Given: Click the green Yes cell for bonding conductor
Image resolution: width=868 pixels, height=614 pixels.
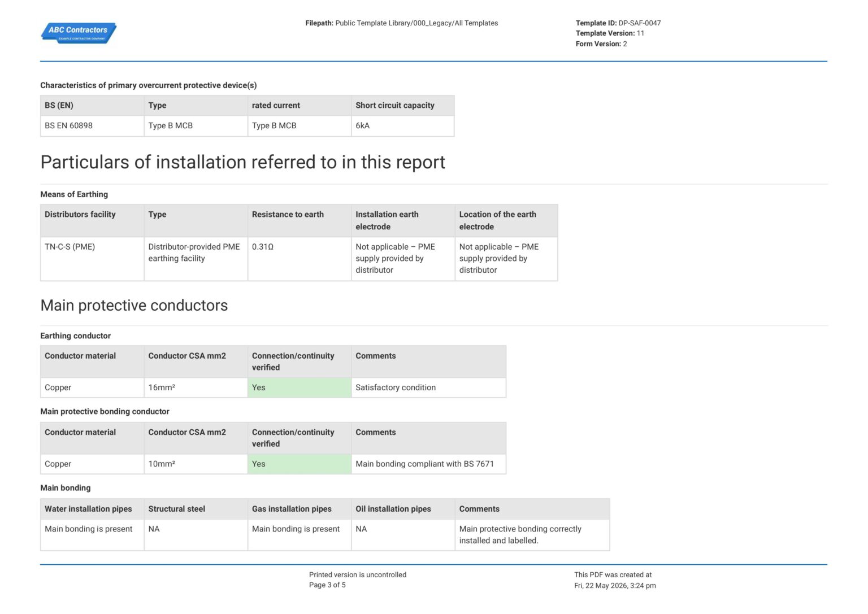Looking at the screenshot, I should pyautogui.click(x=299, y=464).
